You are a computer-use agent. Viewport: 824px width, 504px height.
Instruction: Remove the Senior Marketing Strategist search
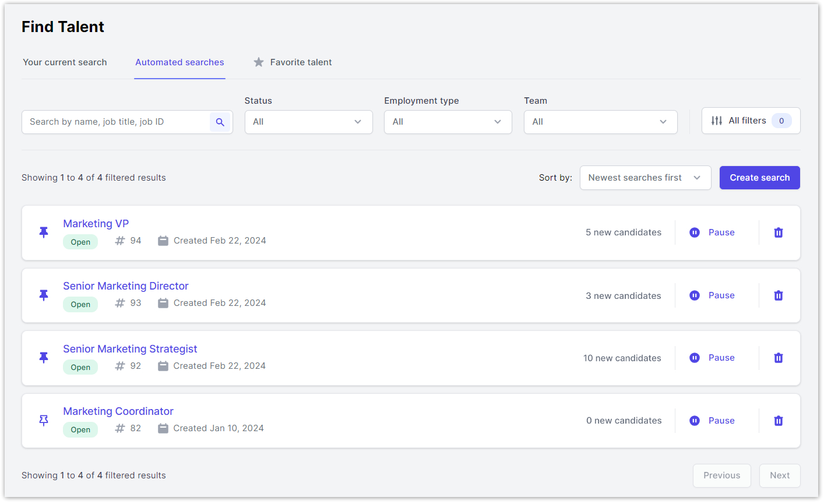click(x=778, y=358)
